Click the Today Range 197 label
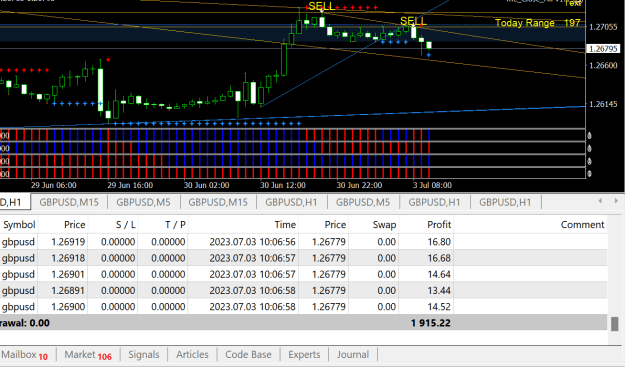 pos(537,23)
